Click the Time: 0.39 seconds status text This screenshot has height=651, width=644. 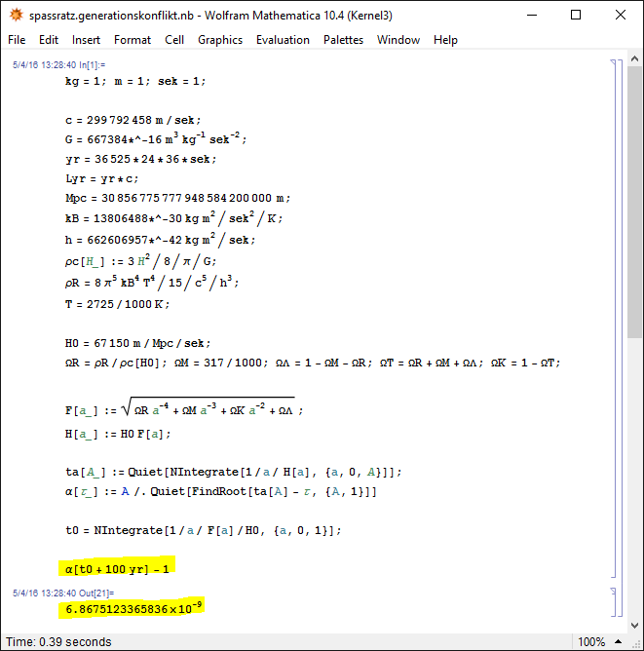click(x=58, y=642)
